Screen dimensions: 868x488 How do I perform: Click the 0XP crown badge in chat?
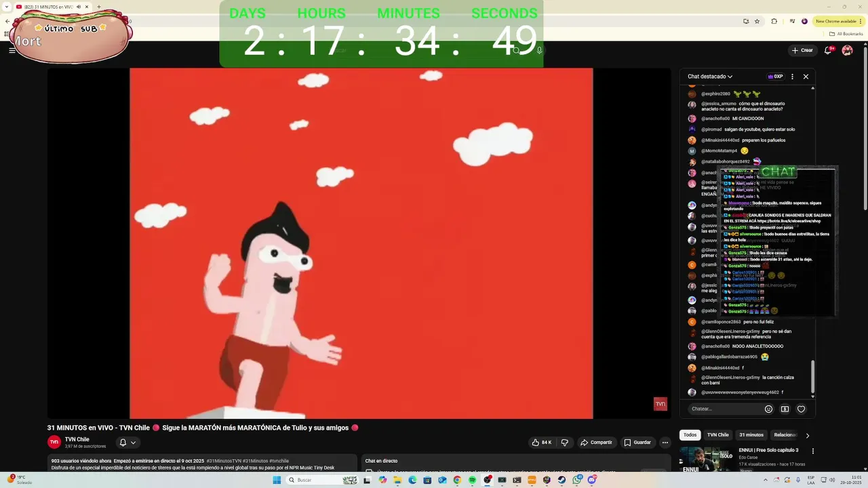tap(775, 77)
